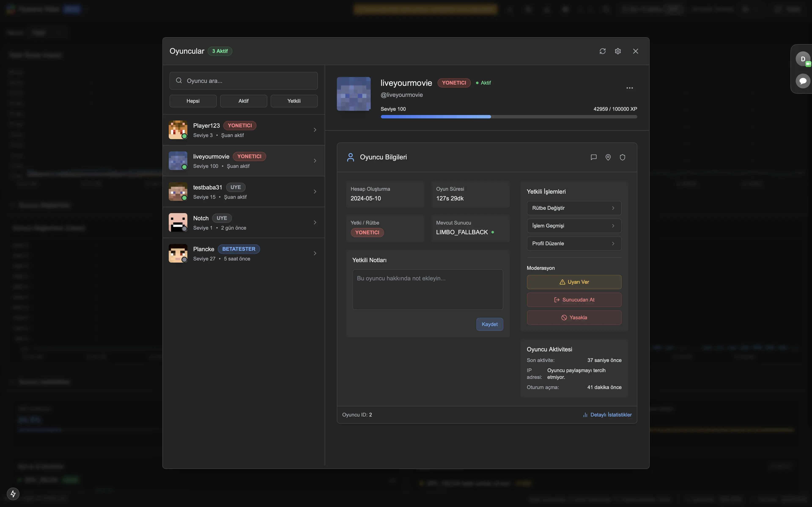The width and height of the screenshot is (812, 507).
Task: Expand Plancke row chevron
Action: click(315, 253)
